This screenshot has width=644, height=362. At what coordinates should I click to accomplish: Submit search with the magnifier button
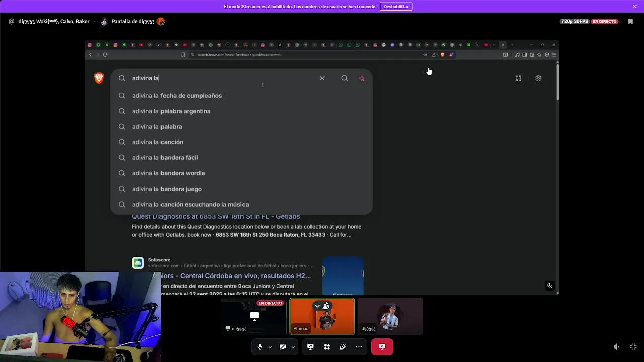click(x=344, y=78)
